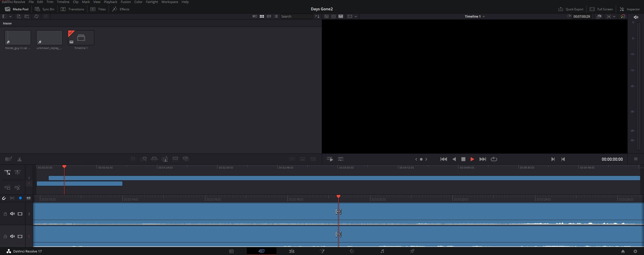Click the Append clip icon
The image size is (644, 255).
144,159
